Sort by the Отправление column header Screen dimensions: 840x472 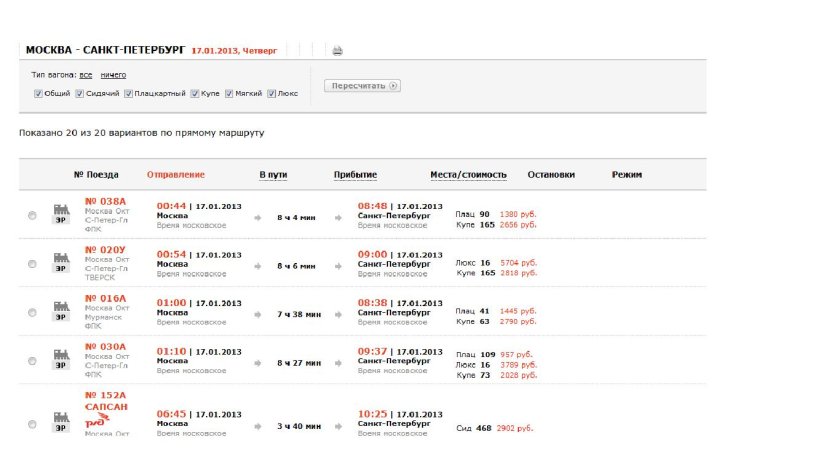tap(175, 175)
